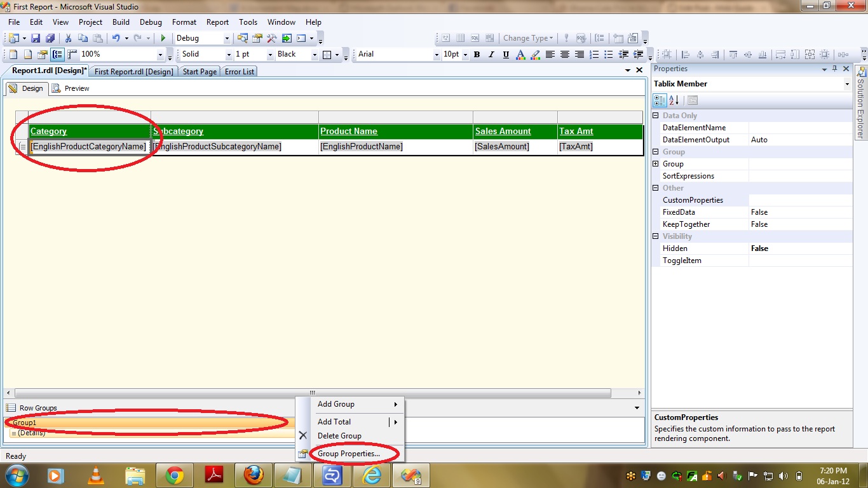
Task: Sort properties alphabetically in Properties panel
Action: point(674,100)
